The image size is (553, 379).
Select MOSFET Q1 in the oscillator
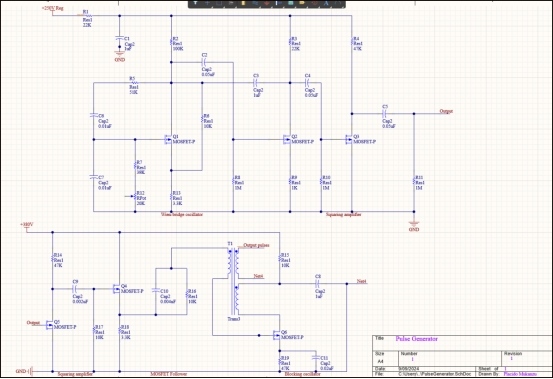click(x=169, y=139)
